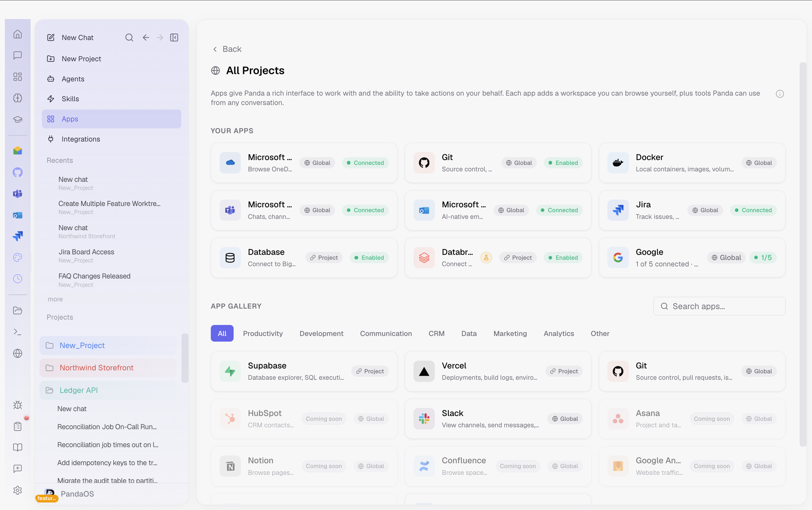Open the clock history icon in rail
Screen dimensions: 812x510
tap(17, 278)
